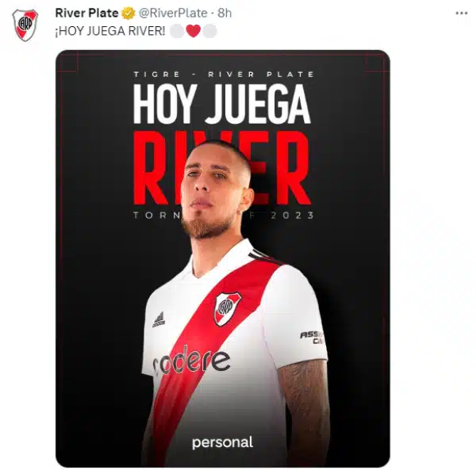Click the white HOY JUEGA headline
The image size is (476, 470).
point(222,104)
